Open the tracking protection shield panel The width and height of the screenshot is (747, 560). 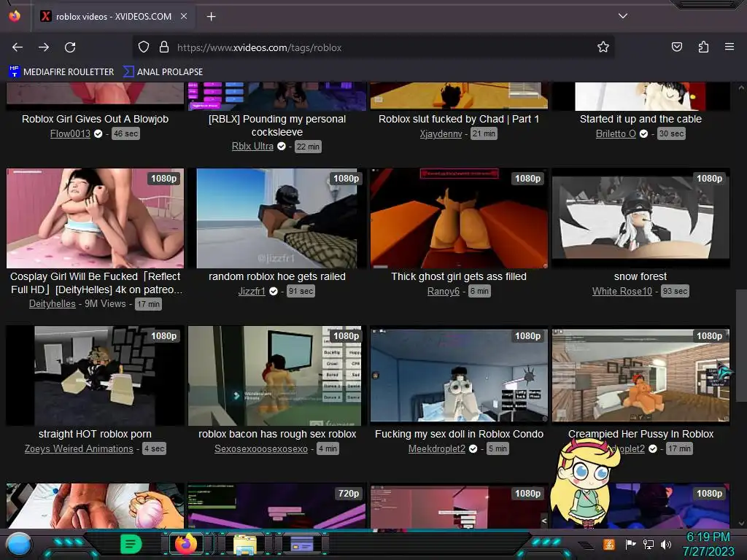tap(144, 47)
